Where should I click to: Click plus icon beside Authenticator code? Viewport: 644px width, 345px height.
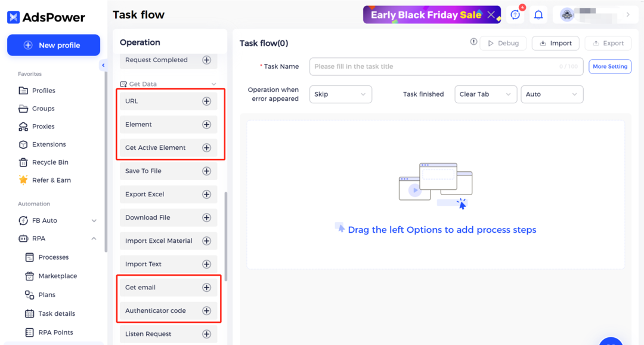point(206,310)
